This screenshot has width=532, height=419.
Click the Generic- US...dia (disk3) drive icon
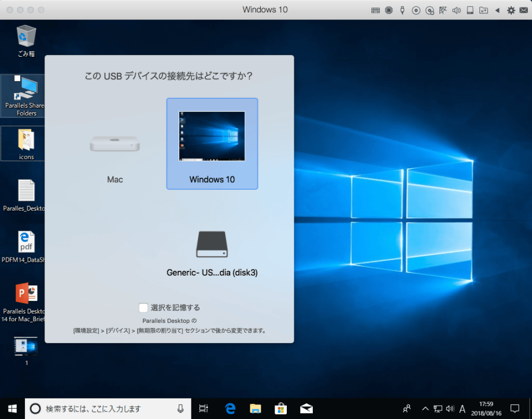click(x=212, y=244)
